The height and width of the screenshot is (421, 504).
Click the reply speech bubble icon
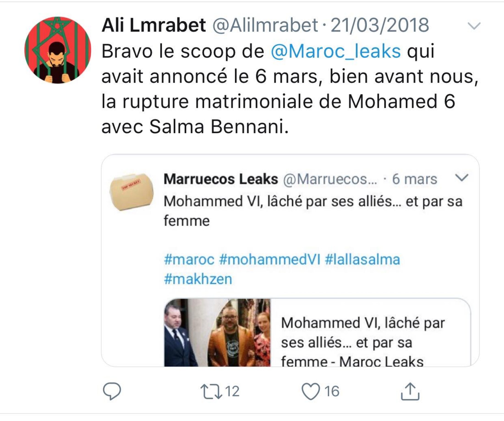(x=112, y=391)
